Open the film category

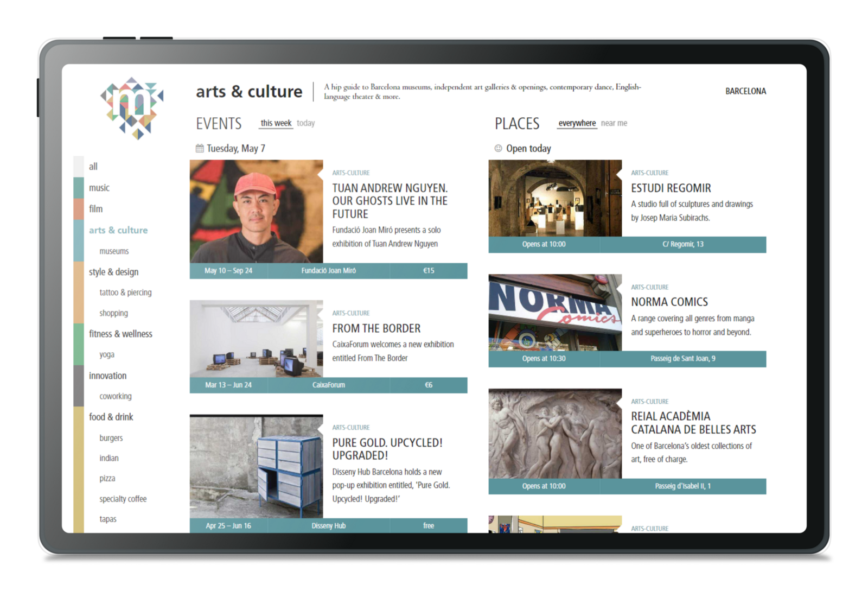96,209
